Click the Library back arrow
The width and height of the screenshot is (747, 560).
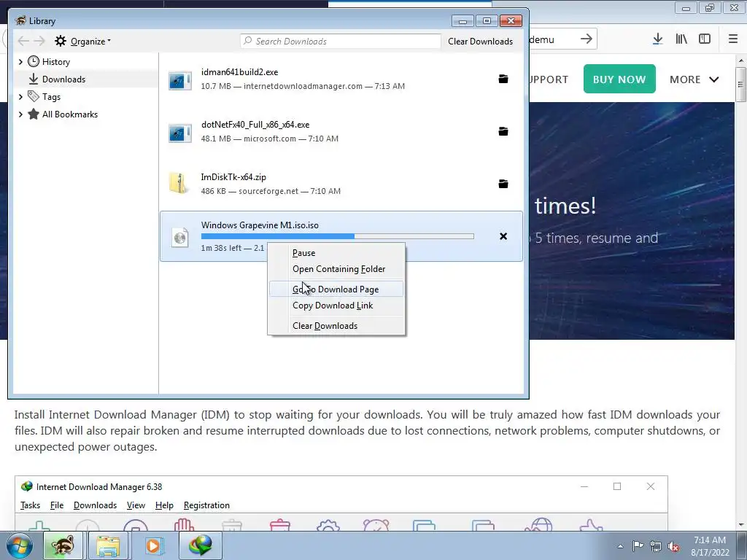[x=23, y=41]
